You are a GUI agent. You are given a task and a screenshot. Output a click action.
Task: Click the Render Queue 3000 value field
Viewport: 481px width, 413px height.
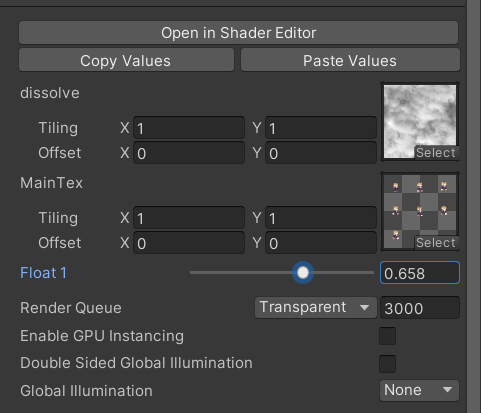coord(420,308)
